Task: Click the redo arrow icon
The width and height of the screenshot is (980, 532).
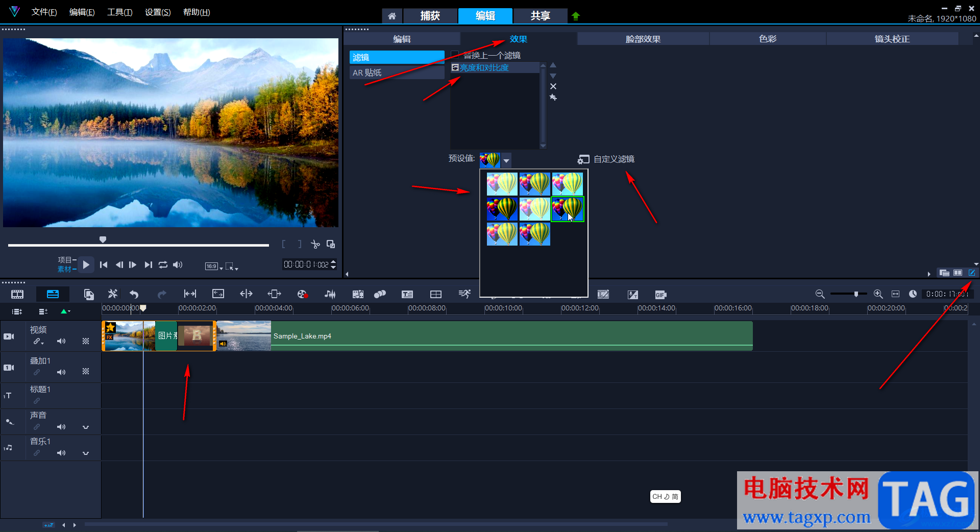Action: (162, 294)
